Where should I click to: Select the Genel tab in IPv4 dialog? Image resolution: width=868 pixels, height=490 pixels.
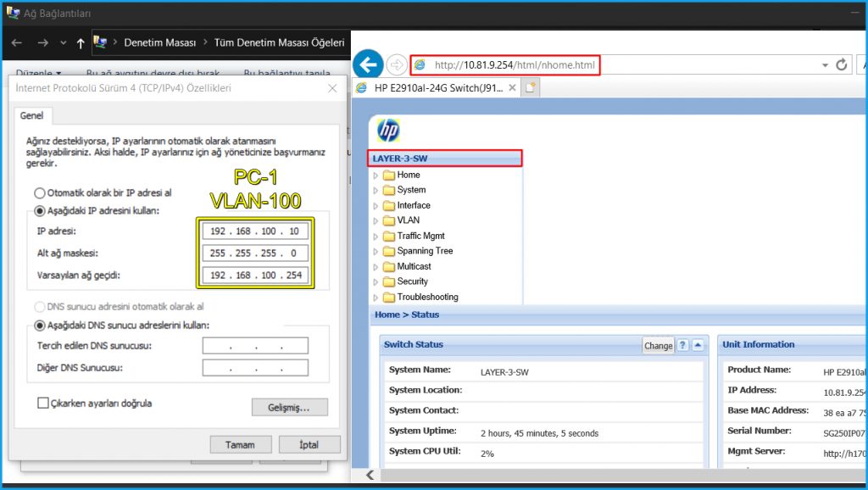(x=32, y=115)
